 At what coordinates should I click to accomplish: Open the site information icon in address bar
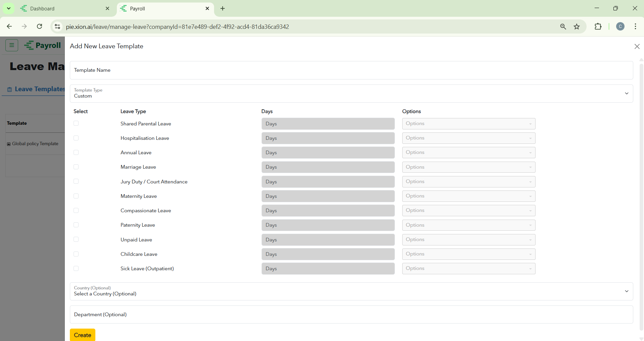(57, 27)
